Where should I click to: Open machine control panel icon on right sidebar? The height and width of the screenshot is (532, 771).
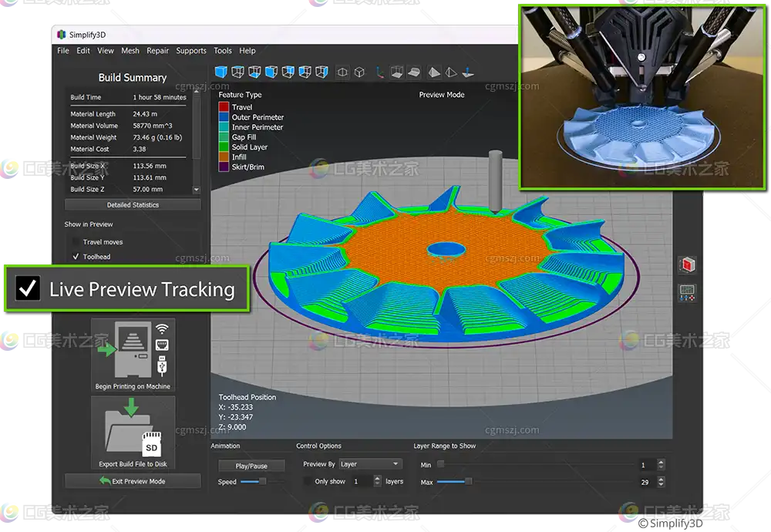pos(686,292)
